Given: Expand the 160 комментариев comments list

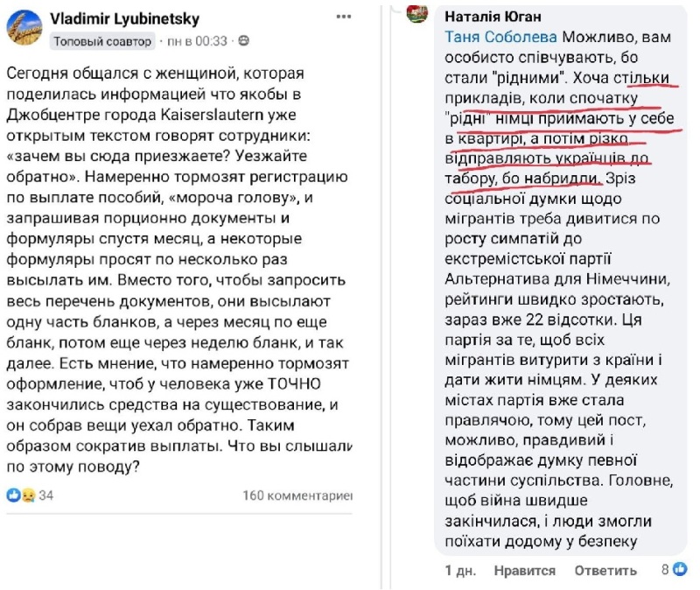Looking at the screenshot, I should pos(297,496).
